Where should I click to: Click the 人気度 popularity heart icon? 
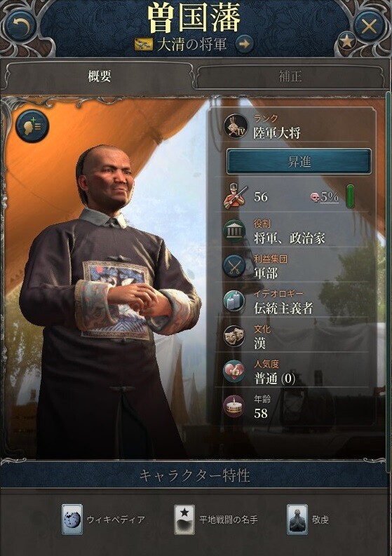234,371
